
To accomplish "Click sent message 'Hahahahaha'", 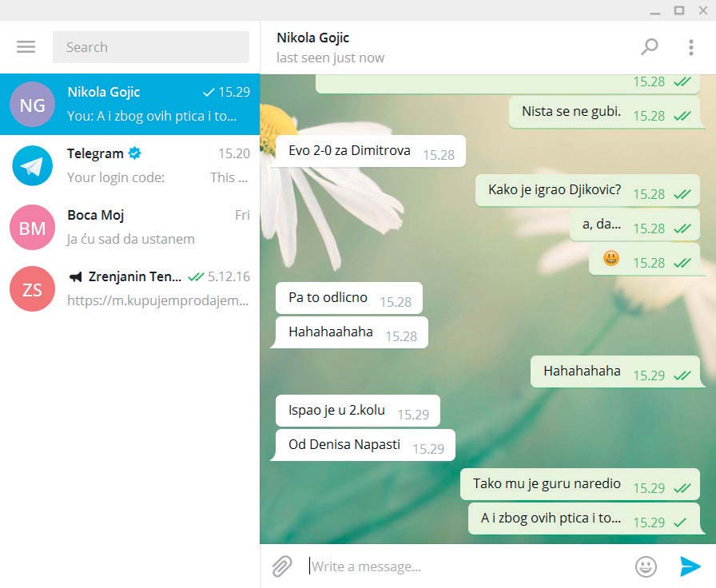I will pos(615,371).
